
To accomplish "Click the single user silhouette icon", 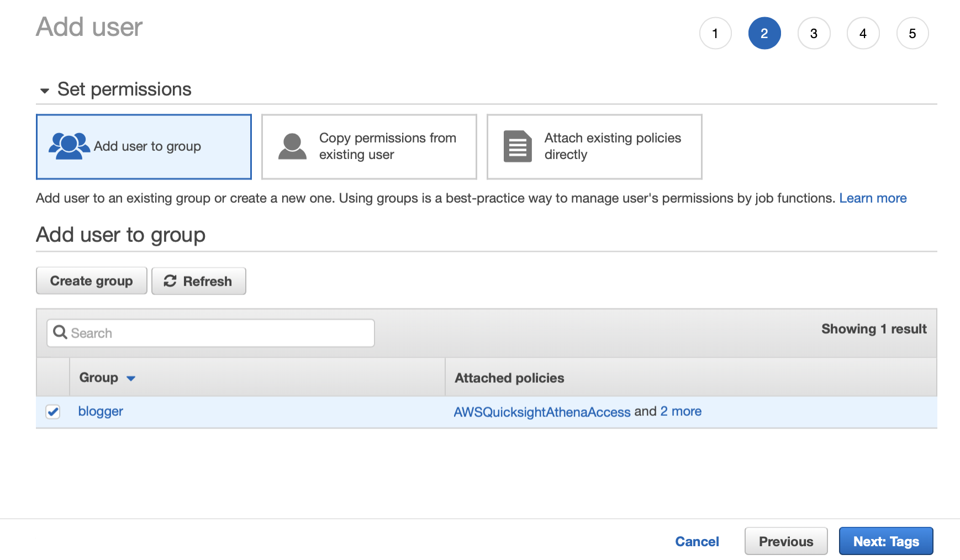I will [x=292, y=146].
